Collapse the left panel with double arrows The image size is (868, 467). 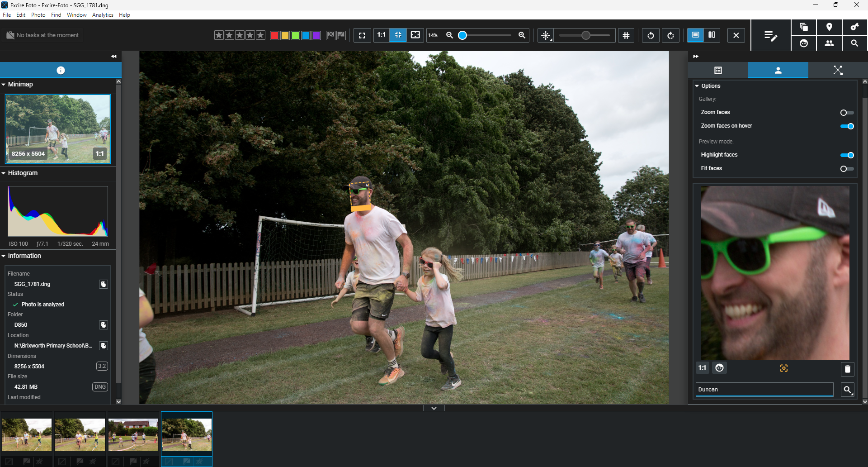[x=114, y=56]
